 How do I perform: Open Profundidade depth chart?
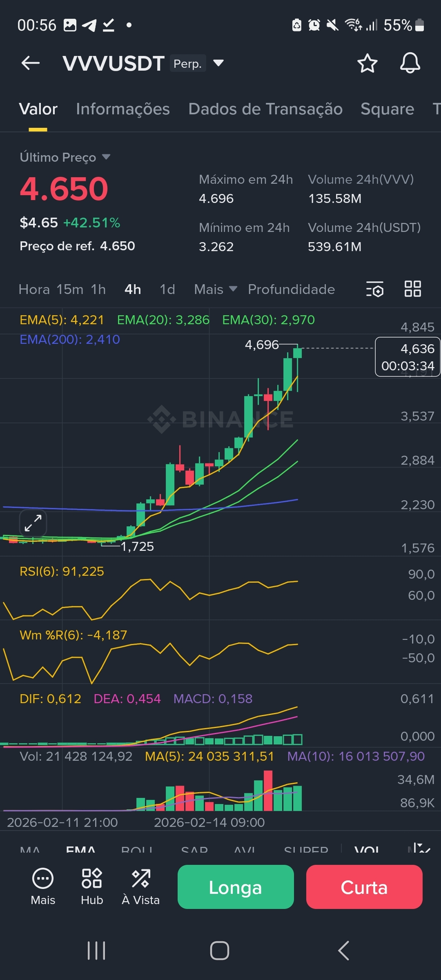click(292, 289)
